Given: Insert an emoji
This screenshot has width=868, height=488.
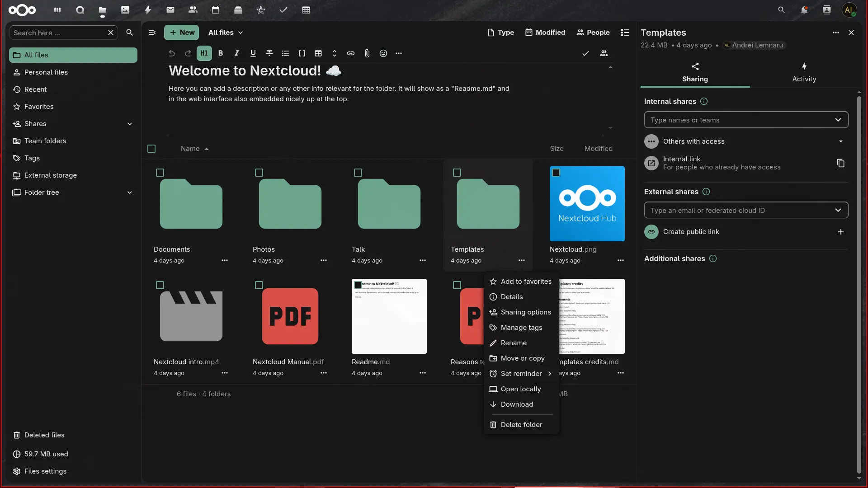Looking at the screenshot, I should click(383, 53).
